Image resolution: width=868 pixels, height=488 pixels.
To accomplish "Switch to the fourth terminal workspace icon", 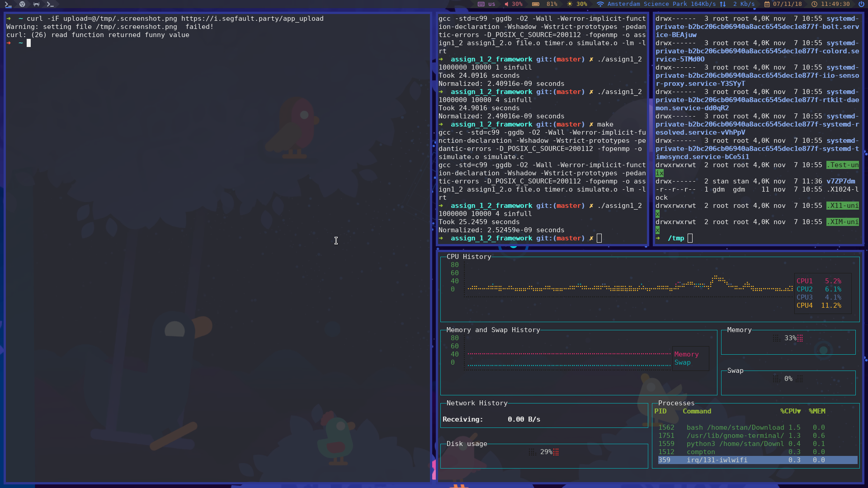I will click(50, 4).
